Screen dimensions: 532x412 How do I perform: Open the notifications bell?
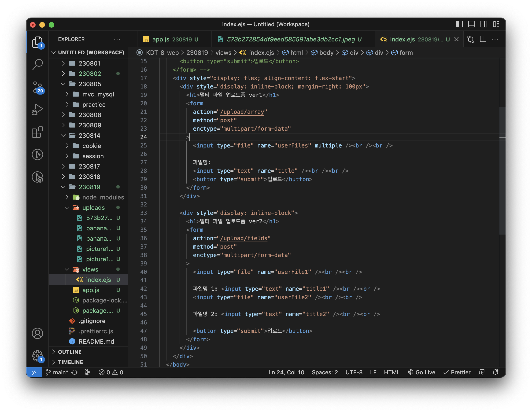pos(495,372)
